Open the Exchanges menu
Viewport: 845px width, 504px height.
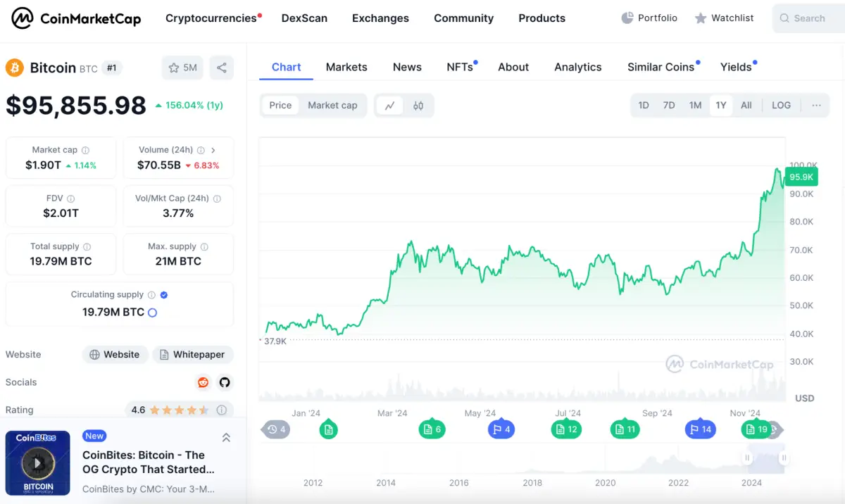(x=380, y=18)
